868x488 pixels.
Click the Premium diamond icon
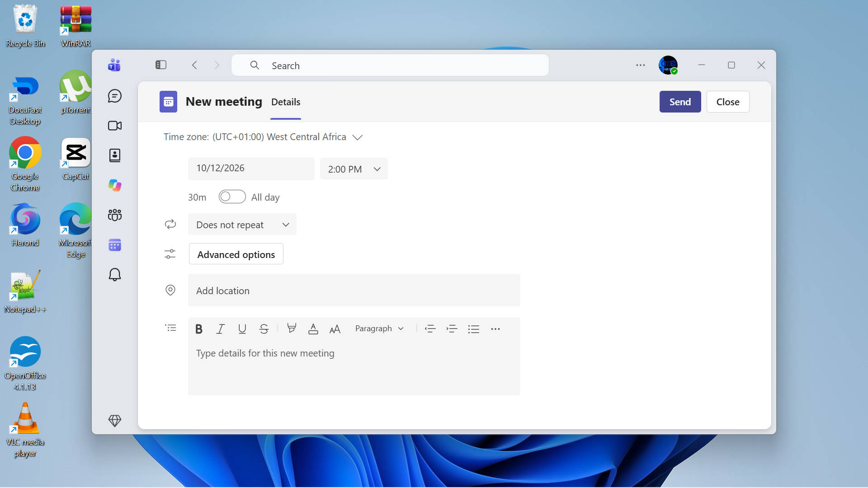point(115,421)
